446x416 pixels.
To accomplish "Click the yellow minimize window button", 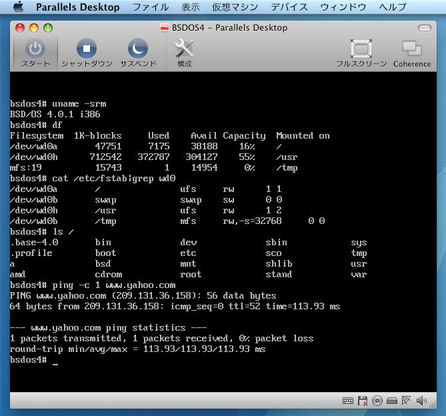I will (x=34, y=28).
